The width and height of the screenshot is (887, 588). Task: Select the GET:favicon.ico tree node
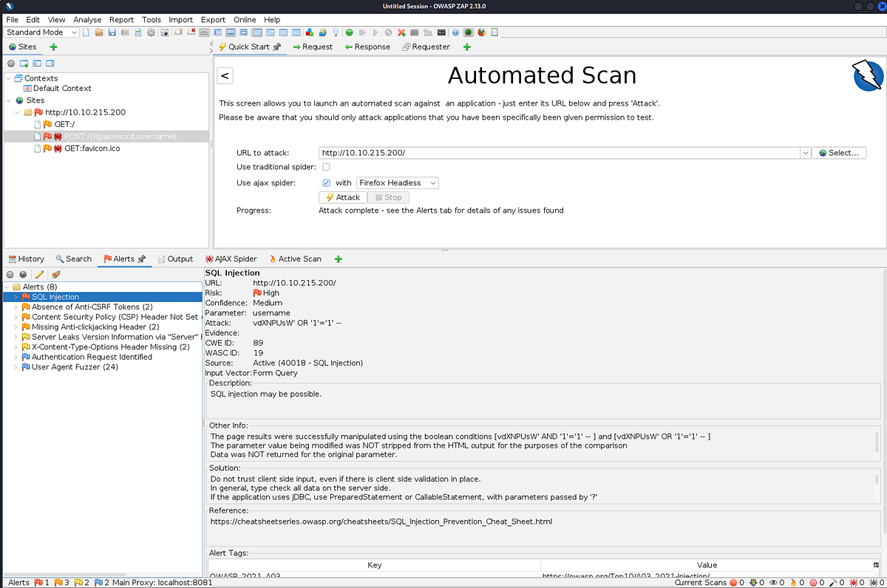[92, 148]
